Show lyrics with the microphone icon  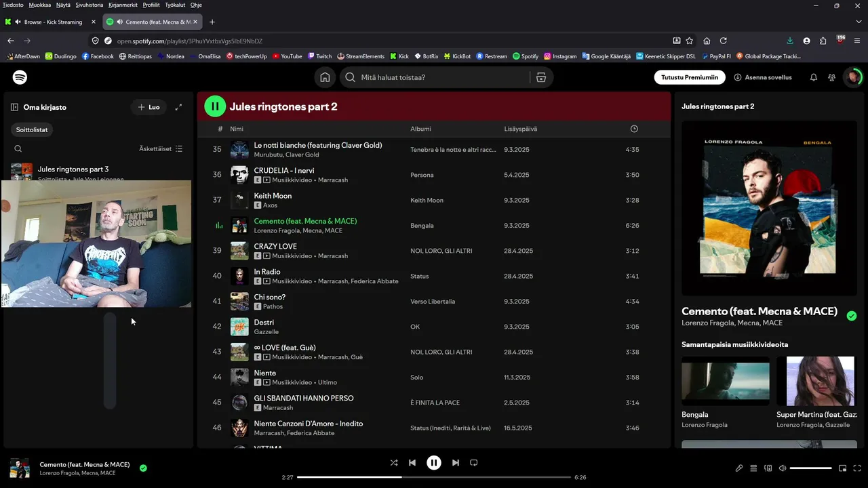(739, 468)
